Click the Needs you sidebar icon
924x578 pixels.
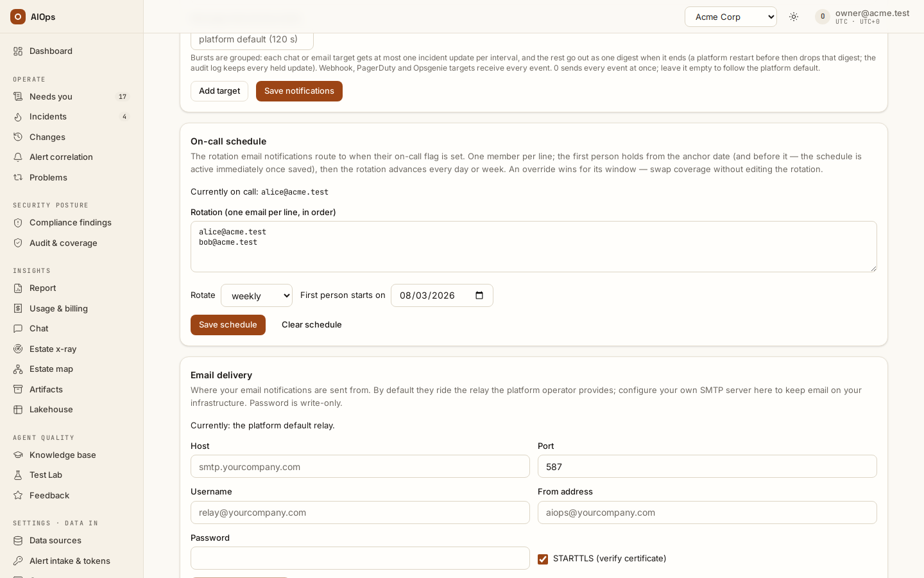pos(18,97)
